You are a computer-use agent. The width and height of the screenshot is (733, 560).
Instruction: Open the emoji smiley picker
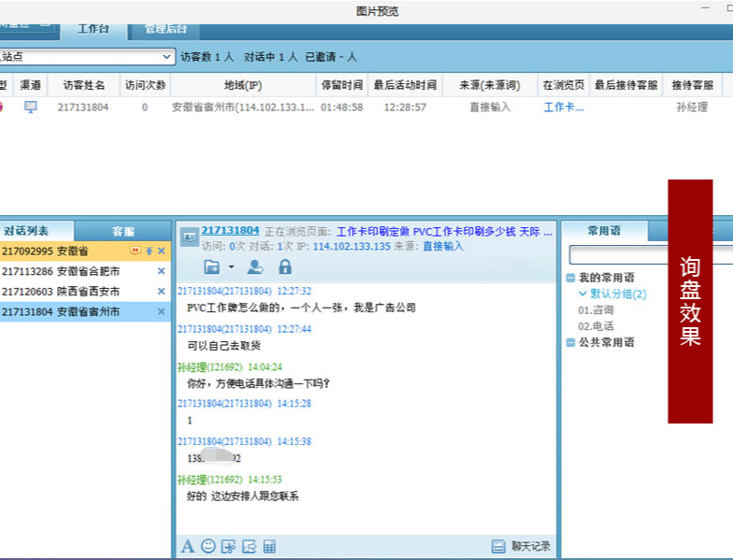coord(208,546)
